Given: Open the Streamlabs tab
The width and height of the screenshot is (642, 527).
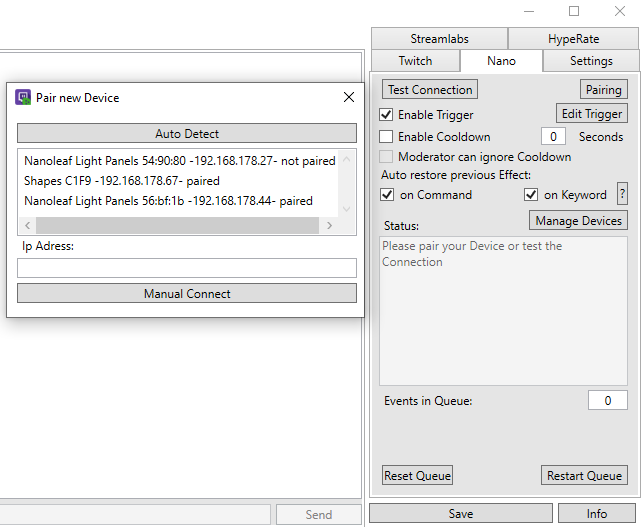Looking at the screenshot, I should tap(439, 39).
